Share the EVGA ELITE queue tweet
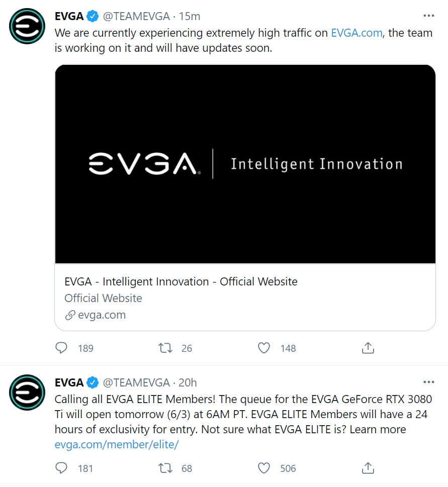 pyautogui.click(x=368, y=468)
